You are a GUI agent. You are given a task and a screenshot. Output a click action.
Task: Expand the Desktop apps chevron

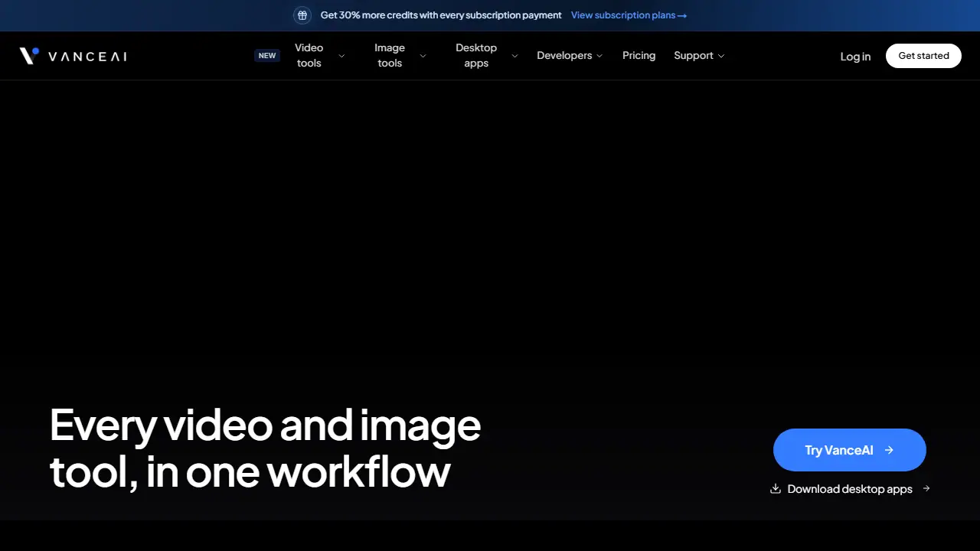[514, 56]
